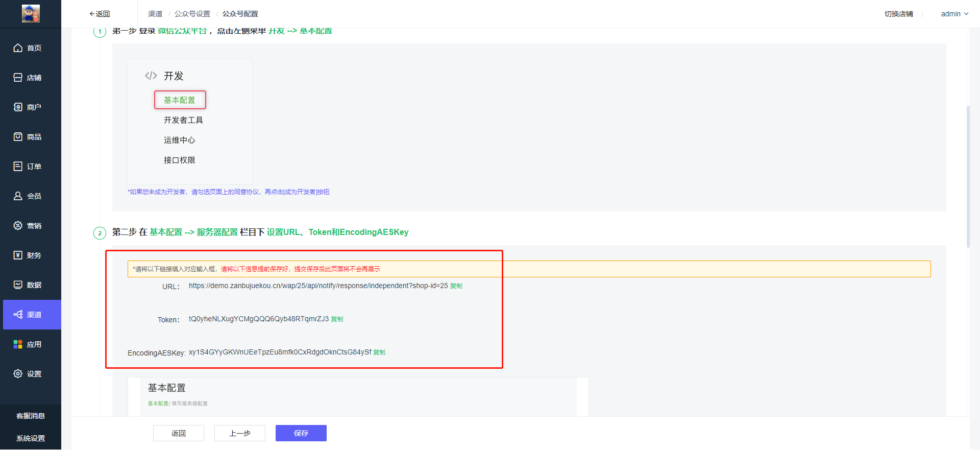
Task: Open the 首页 home icon in sidebar
Action: [x=18, y=48]
